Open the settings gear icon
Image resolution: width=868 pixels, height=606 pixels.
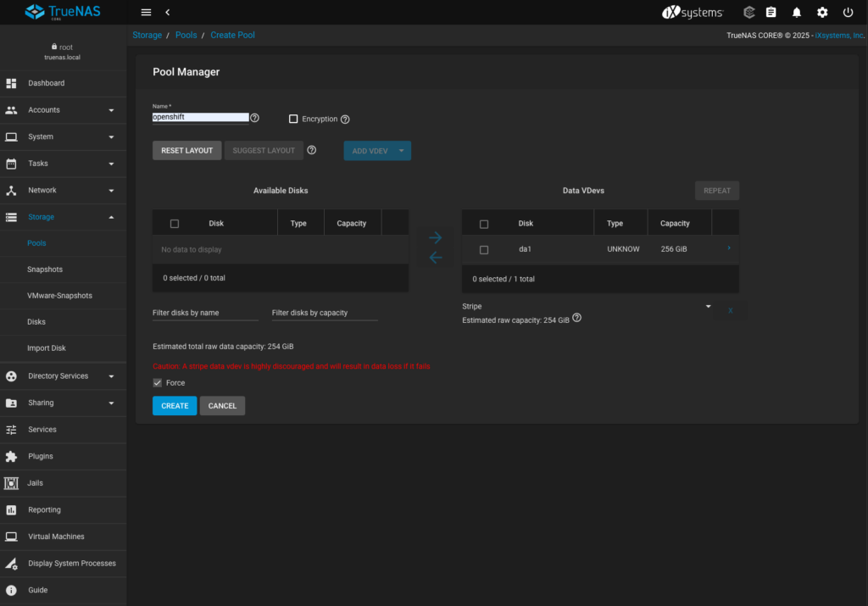pos(822,13)
